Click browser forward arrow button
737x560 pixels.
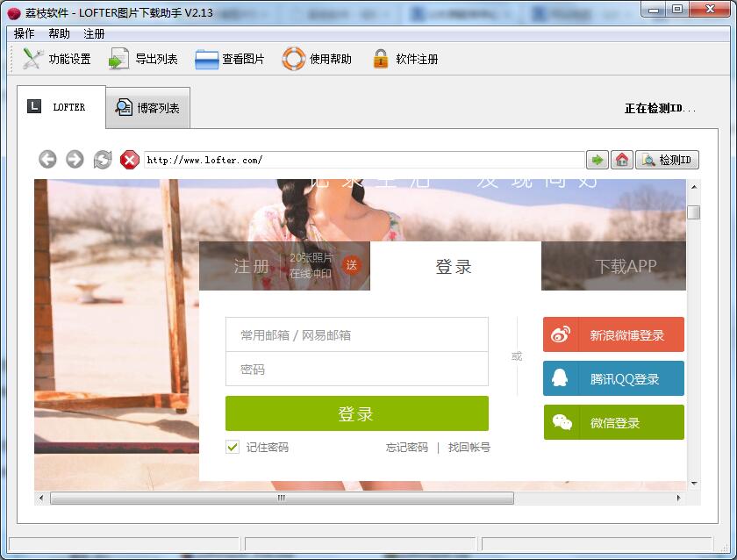pos(75,159)
